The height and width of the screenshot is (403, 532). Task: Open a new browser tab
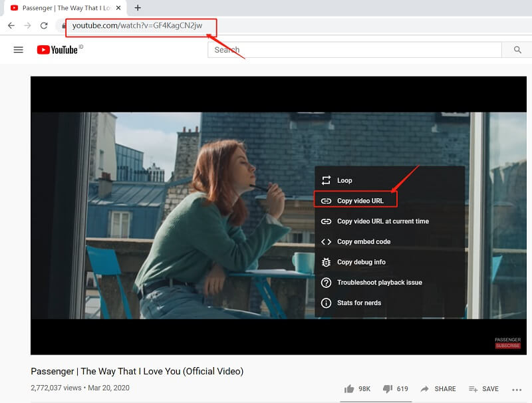pos(138,8)
